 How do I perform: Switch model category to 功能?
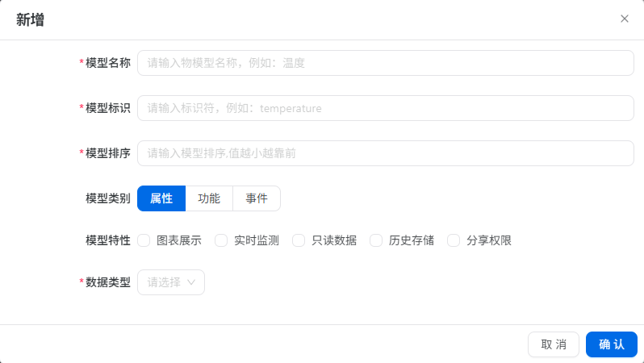pyautogui.click(x=209, y=198)
